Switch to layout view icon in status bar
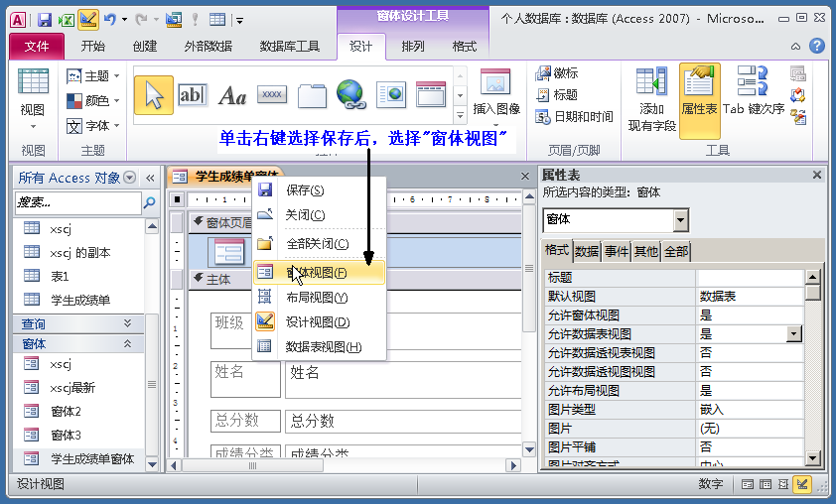The image size is (836, 504). tap(783, 484)
